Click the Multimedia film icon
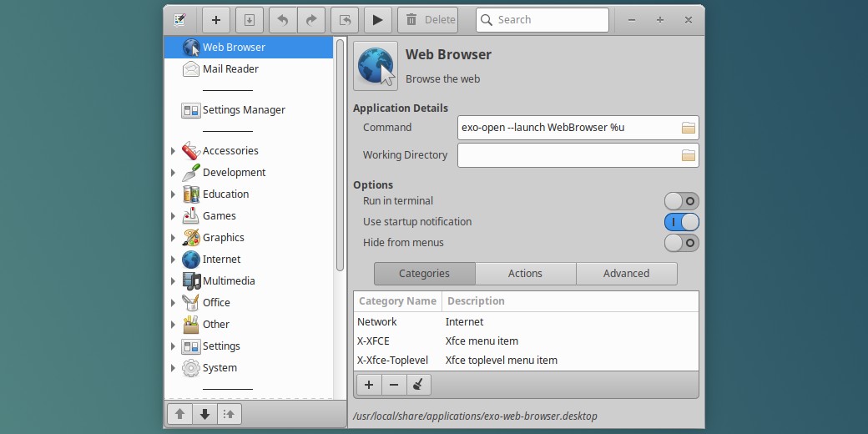 click(x=191, y=280)
